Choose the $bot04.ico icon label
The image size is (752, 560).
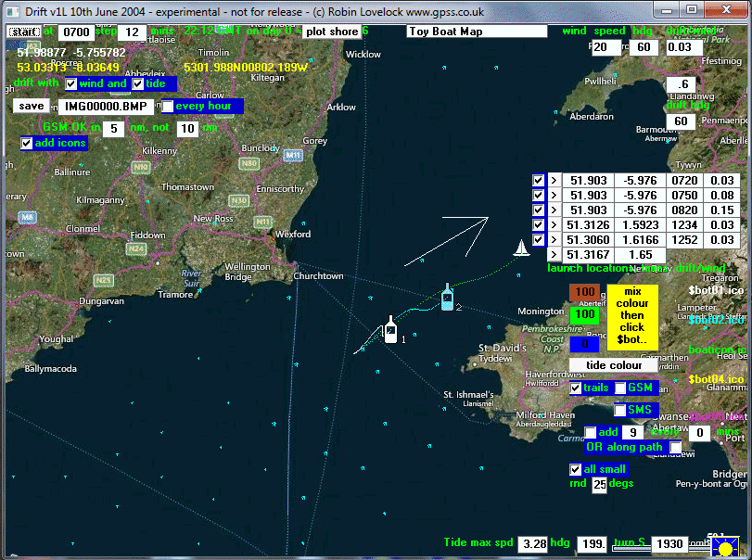tap(719, 379)
